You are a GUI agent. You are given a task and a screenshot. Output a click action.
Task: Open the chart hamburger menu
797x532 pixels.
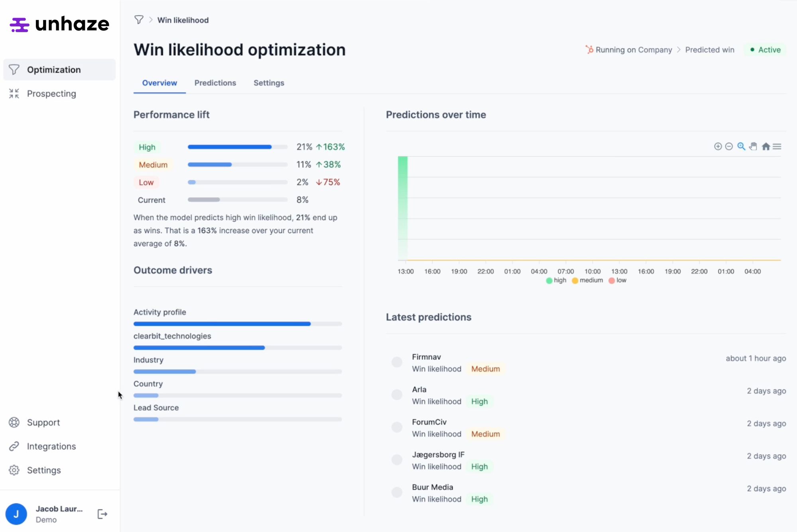pyautogui.click(x=777, y=146)
